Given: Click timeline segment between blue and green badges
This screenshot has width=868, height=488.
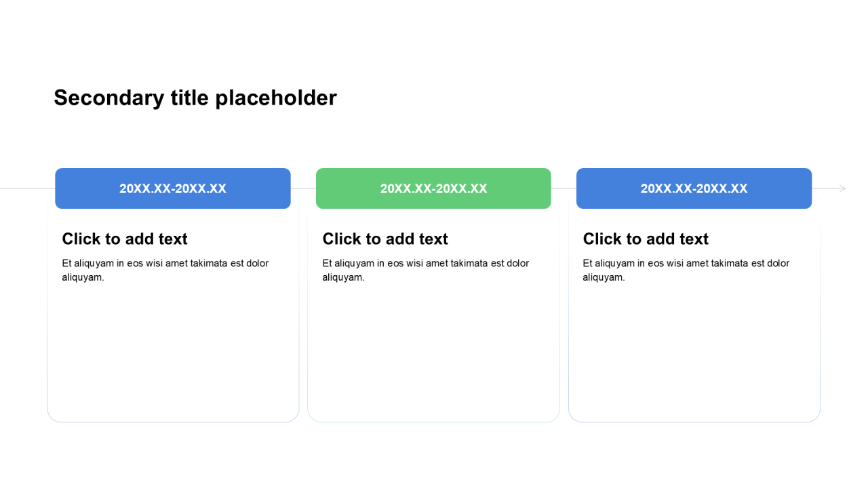Looking at the screenshot, I should point(303,188).
